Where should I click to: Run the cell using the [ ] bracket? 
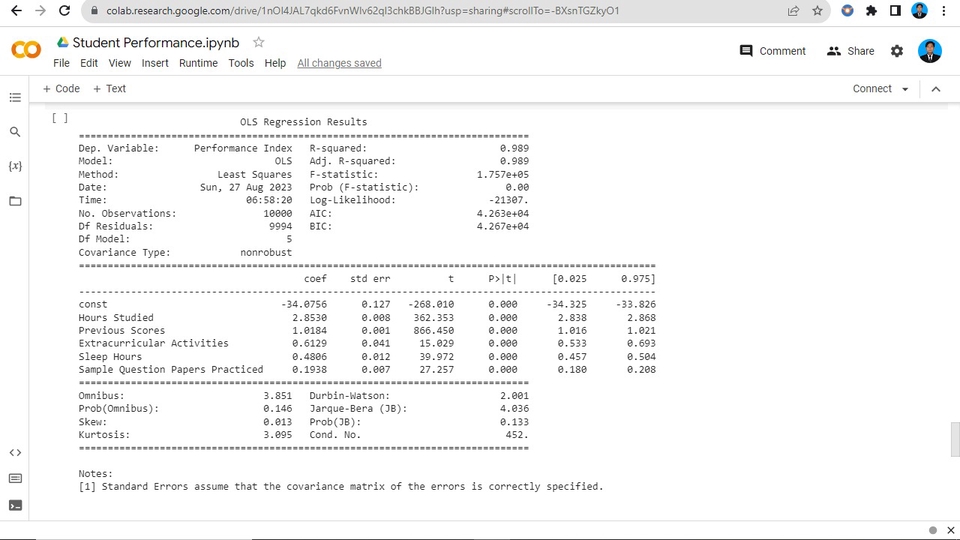click(60, 118)
